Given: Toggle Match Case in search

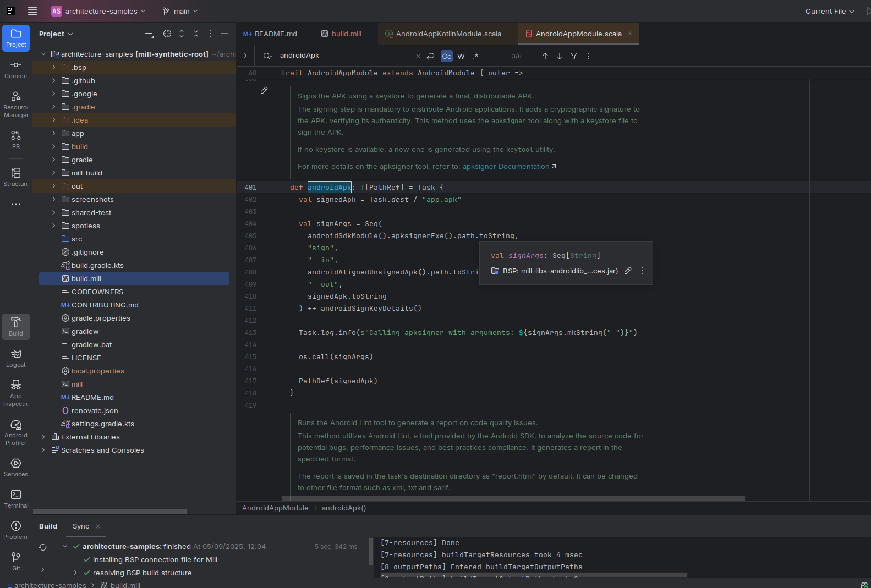Looking at the screenshot, I should [447, 56].
